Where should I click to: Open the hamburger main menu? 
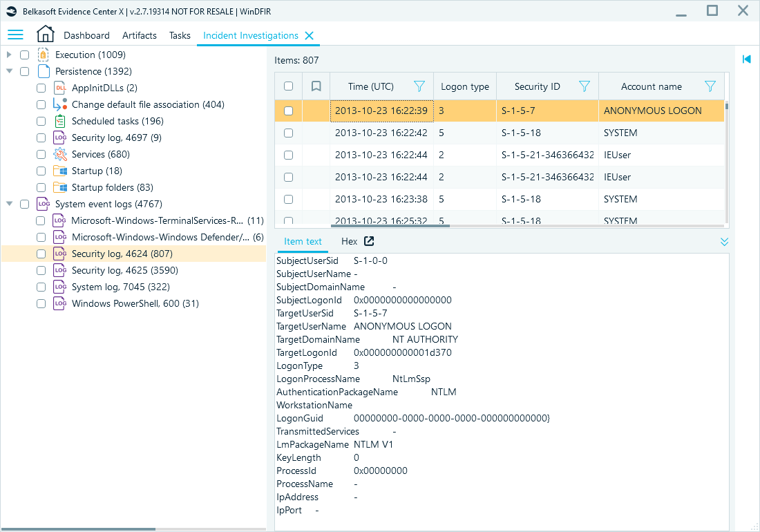click(x=15, y=35)
